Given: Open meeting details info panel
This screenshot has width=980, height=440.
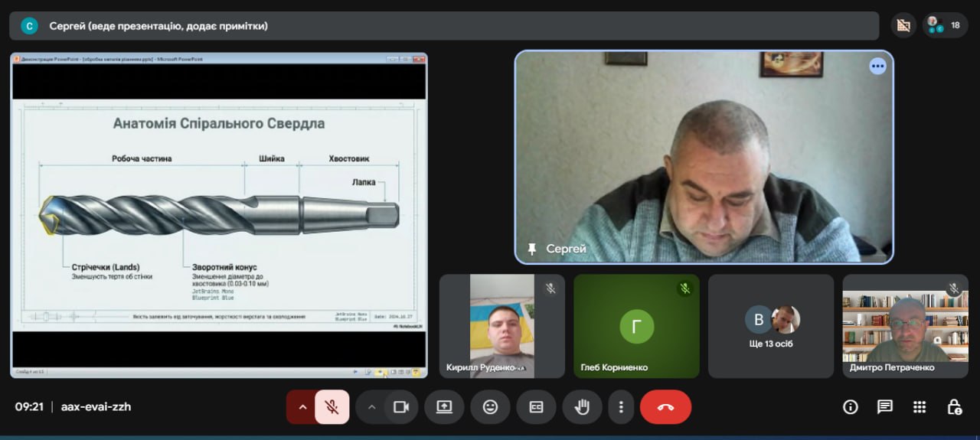Looking at the screenshot, I should point(850,407).
